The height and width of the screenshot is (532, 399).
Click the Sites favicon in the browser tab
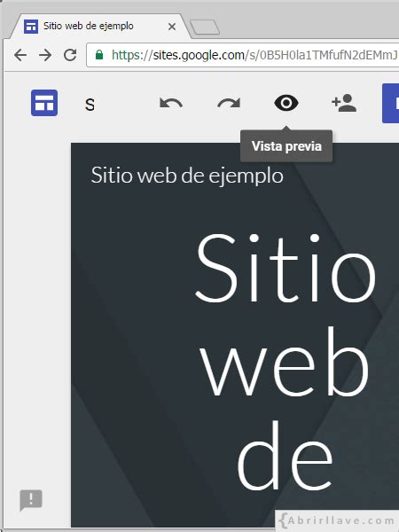pyautogui.click(x=31, y=27)
